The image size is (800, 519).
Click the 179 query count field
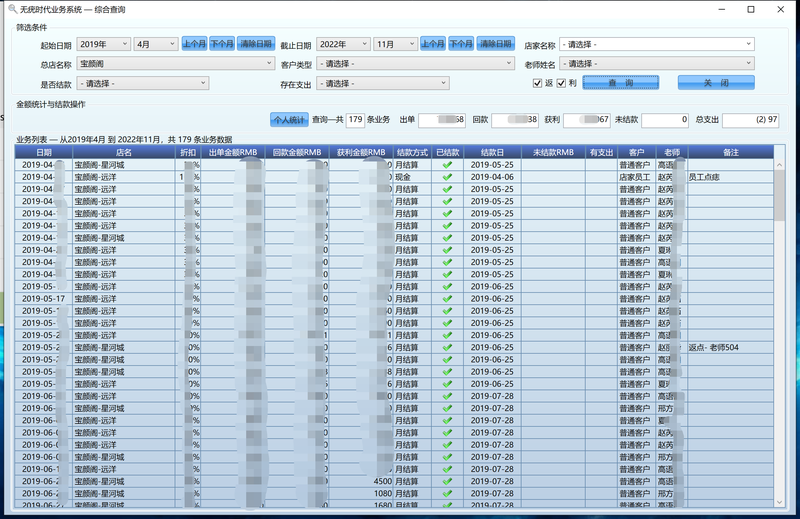click(355, 120)
